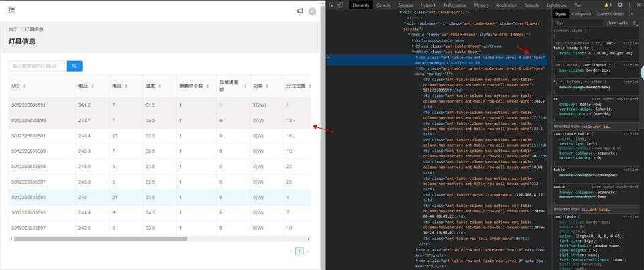Switch to the Sources tab
The image size is (644, 270).
click(405, 5)
